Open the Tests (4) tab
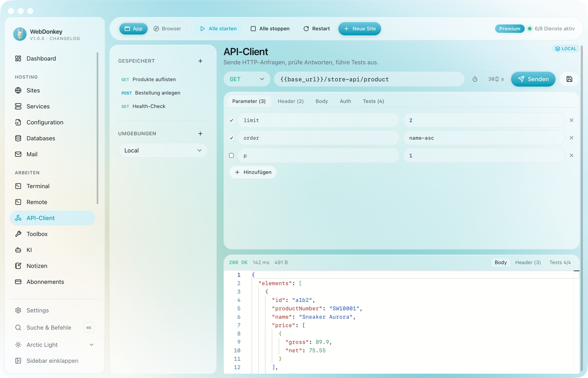 (373, 101)
